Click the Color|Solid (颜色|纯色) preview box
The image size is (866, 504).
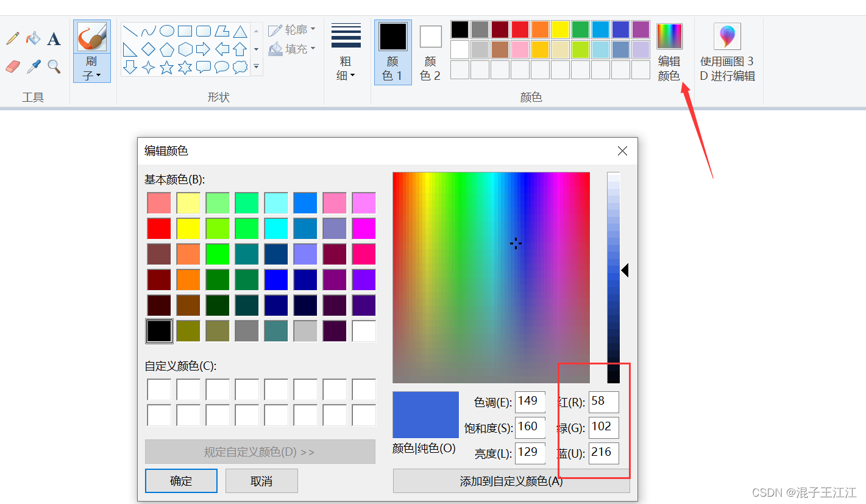(425, 414)
